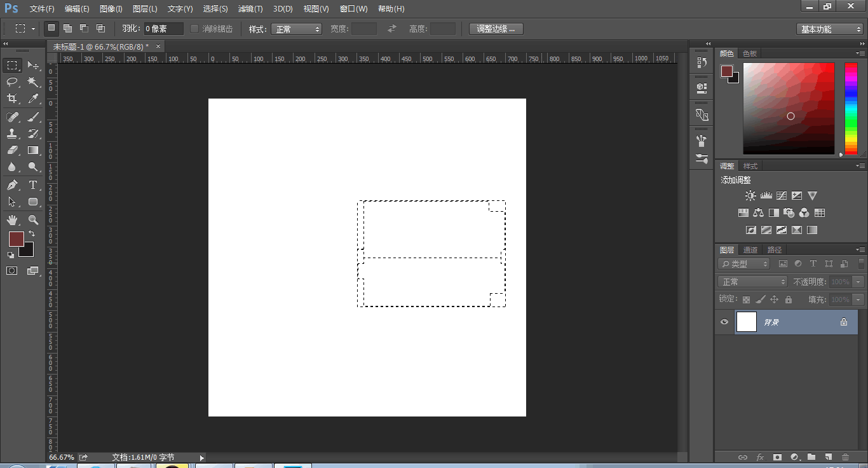Select the Eyedropper tool

pos(33,99)
